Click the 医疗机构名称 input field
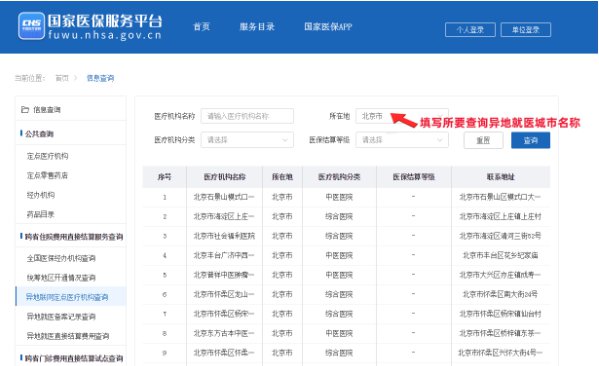599x366 pixels. click(247, 116)
